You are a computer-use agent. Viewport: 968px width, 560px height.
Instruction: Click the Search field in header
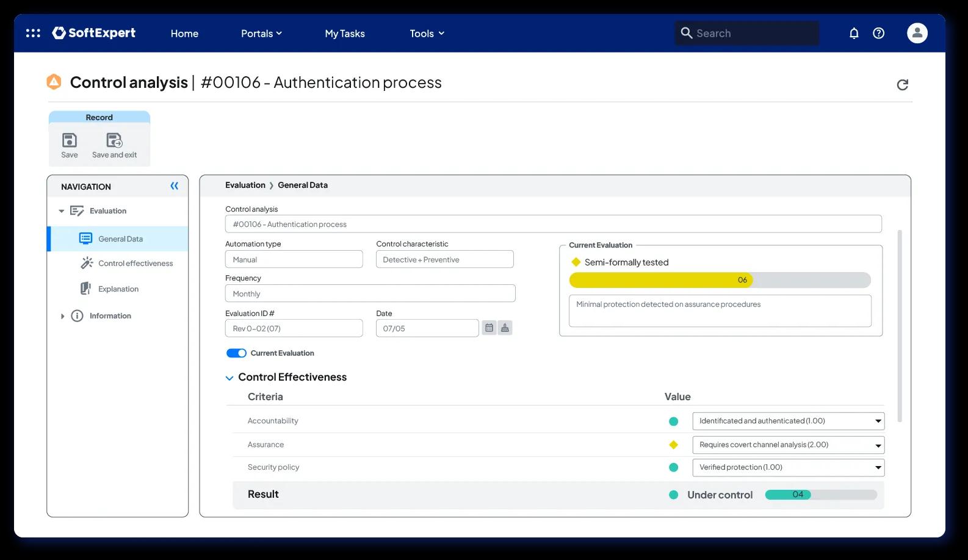coord(747,33)
